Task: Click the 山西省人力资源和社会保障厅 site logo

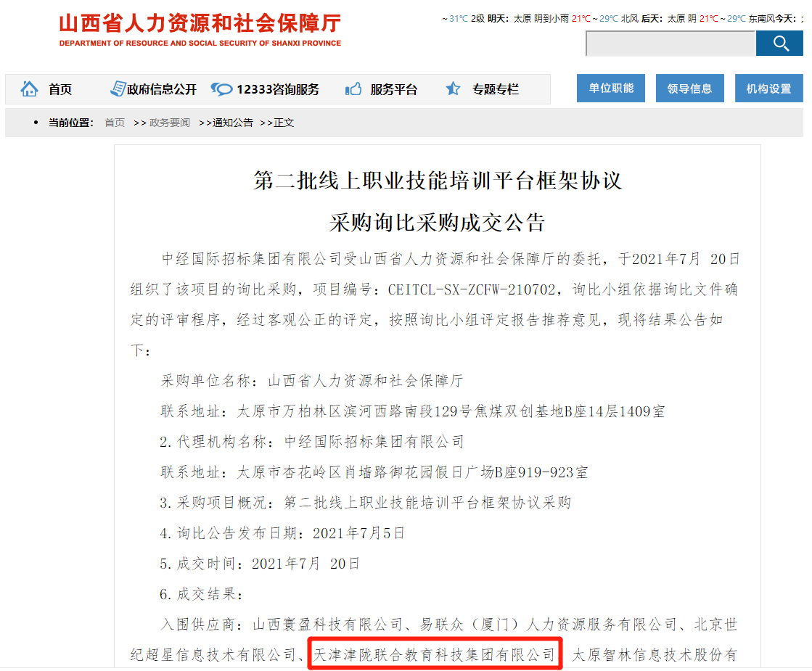Action: pos(200,29)
